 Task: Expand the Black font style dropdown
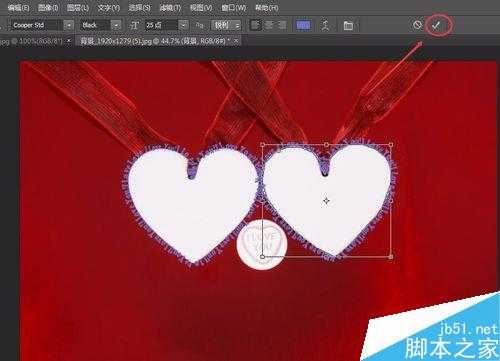click(x=116, y=25)
